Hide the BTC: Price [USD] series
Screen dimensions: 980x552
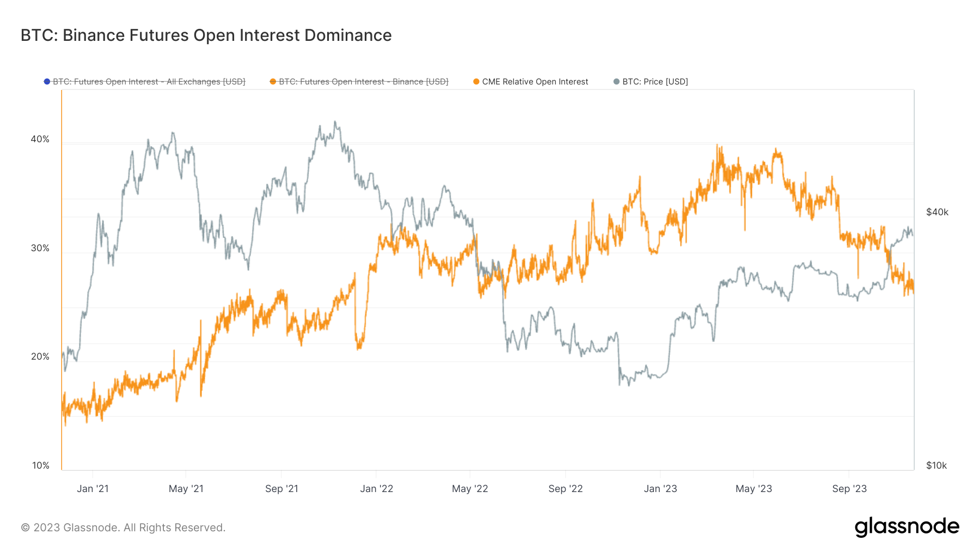tap(655, 82)
